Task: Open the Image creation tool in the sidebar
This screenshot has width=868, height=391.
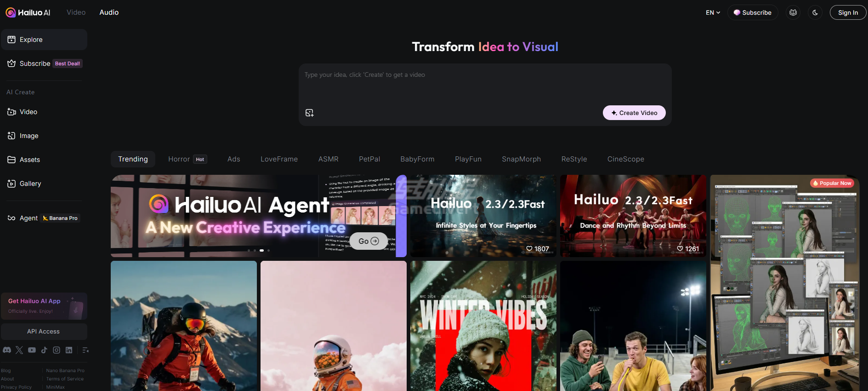Action: [x=44, y=136]
